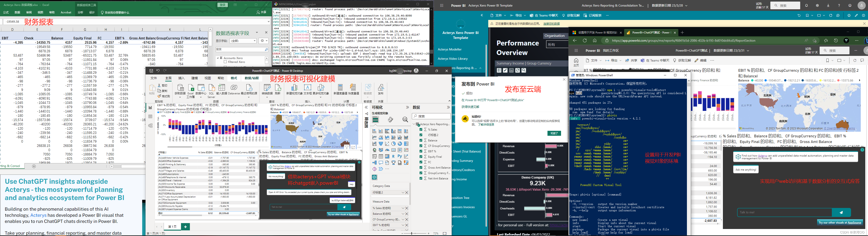Open 文件 dropdown in Acterys Power BI service toolbar

click(x=498, y=15)
